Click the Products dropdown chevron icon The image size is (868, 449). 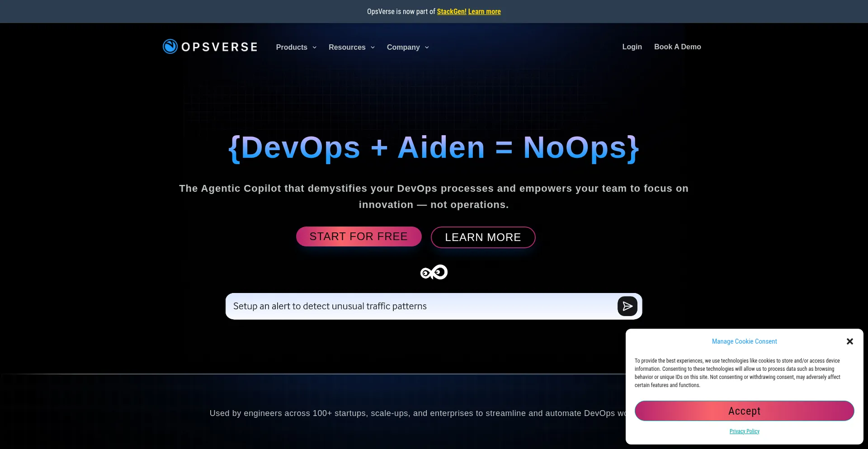(315, 47)
